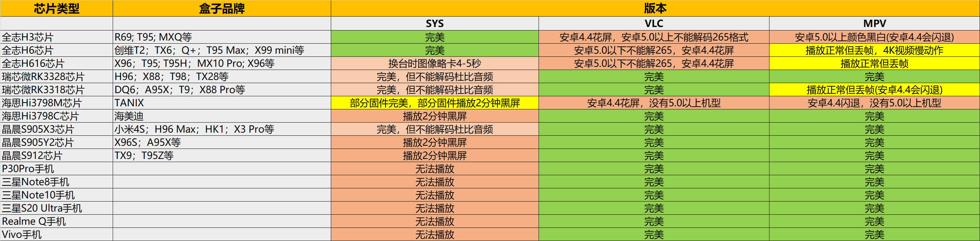Screen dimensions: 980x241
Task: Select the VLC cell '安卓4.4花屏,没有5.0以上机型'
Action: click(x=654, y=103)
